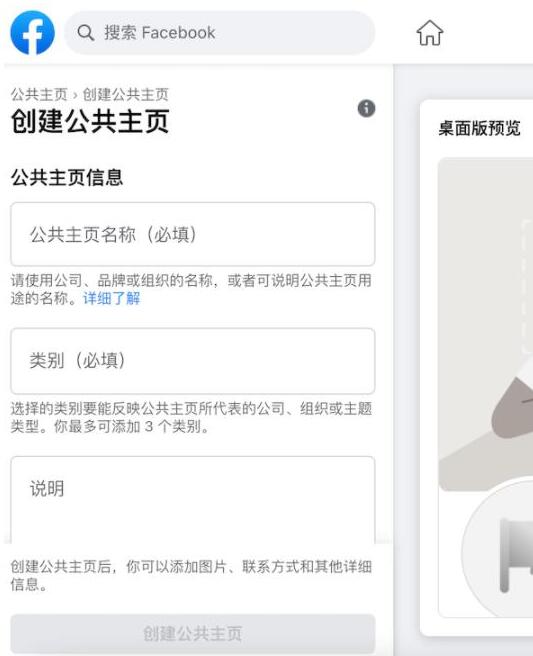The width and height of the screenshot is (533, 656).
Task: Click the 公共主页名称（必填）field
Action: [x=193, y=234]
